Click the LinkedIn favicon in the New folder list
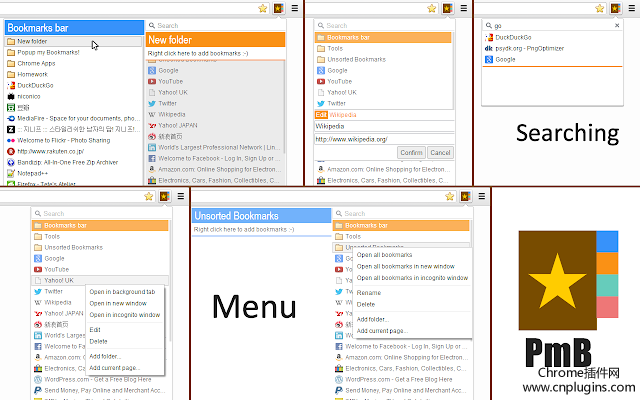The height and width of the screenshot is (400, 640). click(152, 147)
